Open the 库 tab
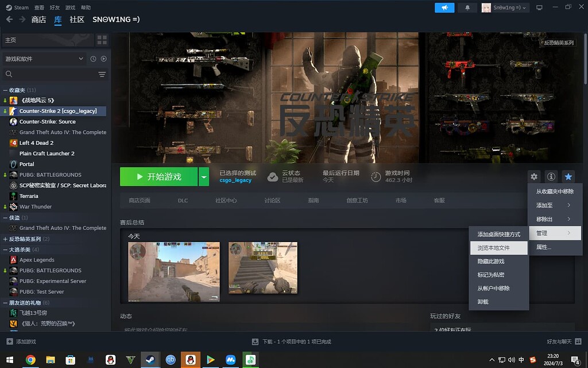The width and height of the screenshot is (588, 368). 58,20
